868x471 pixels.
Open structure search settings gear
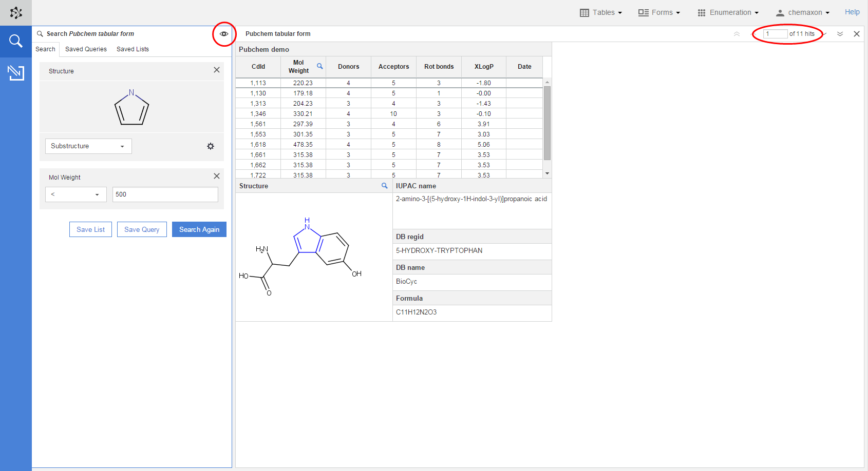point(211,146)
